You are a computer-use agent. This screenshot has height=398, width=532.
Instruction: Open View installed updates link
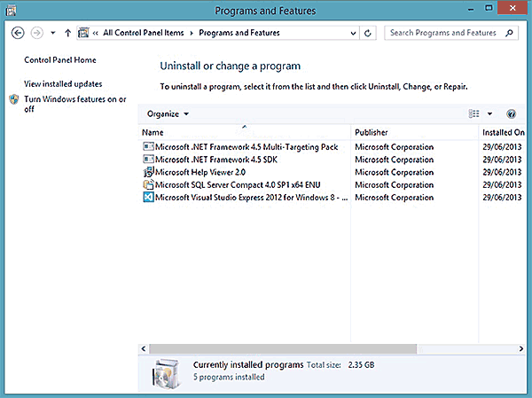(63, 83)
